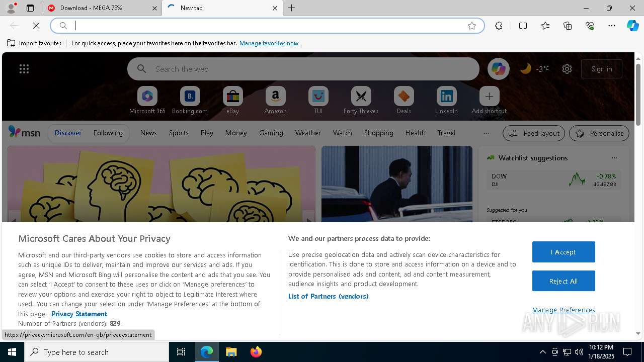
Task: Add this page to favorites star
Action: (x=472, y=26)
